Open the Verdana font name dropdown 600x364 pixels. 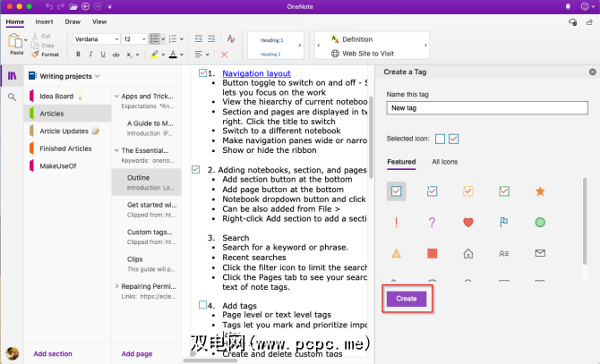point(116,39)
